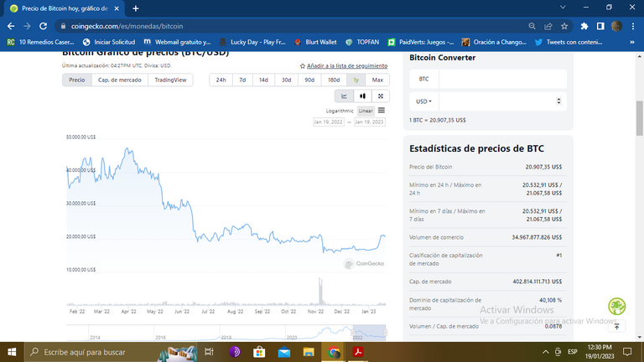Share this page icon in address bar
644x362 pixels.
[x=548, y=26]
